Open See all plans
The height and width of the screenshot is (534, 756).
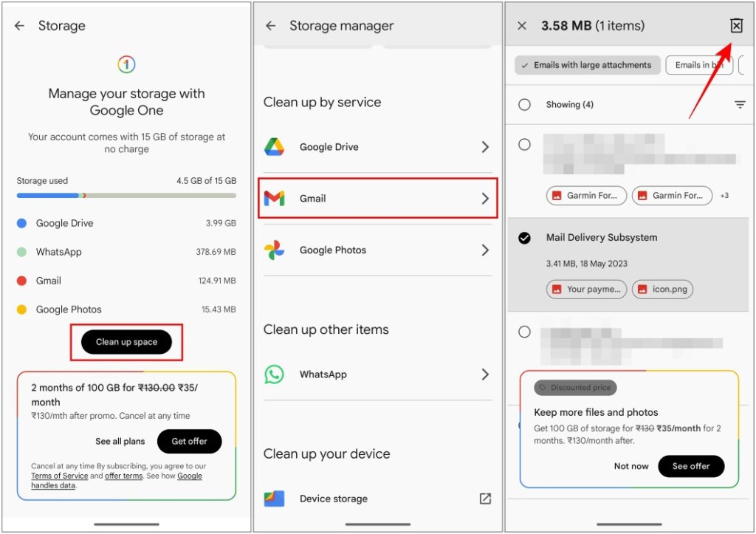[x=120, y=442]
